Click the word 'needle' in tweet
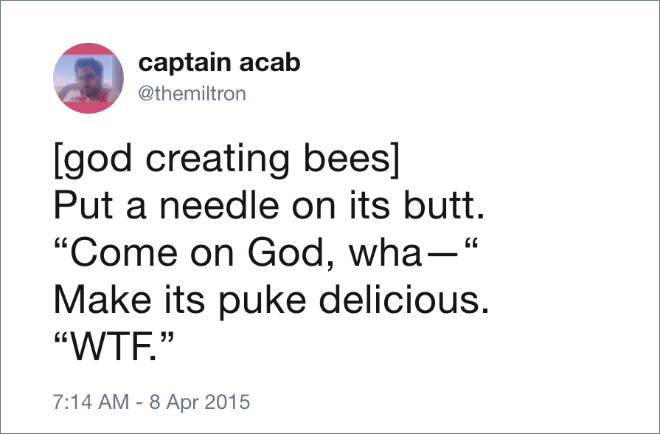The image size is (660, 434). click(x=219, y=206)
